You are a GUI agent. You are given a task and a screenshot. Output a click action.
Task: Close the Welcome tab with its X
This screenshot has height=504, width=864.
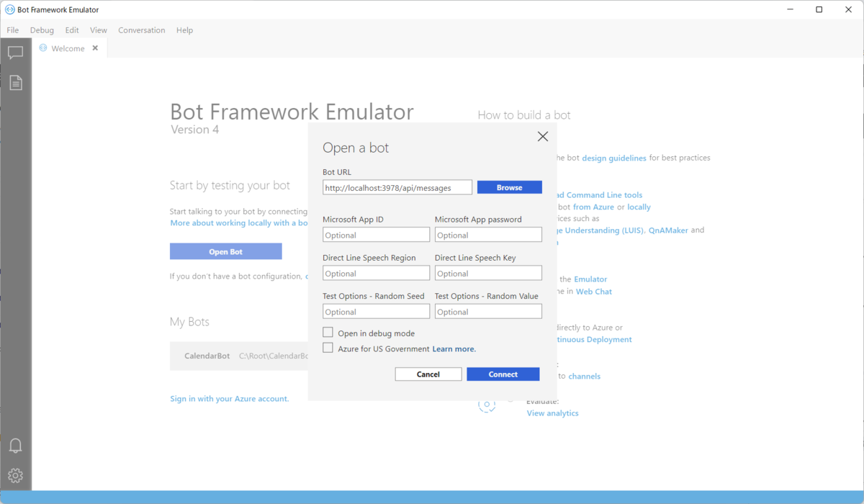95,48
